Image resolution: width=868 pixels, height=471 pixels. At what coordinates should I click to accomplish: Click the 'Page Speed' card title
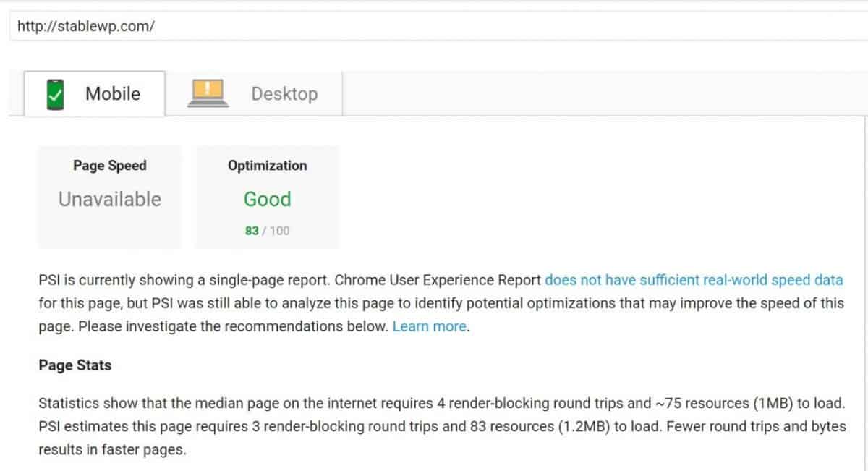[110, 166]
